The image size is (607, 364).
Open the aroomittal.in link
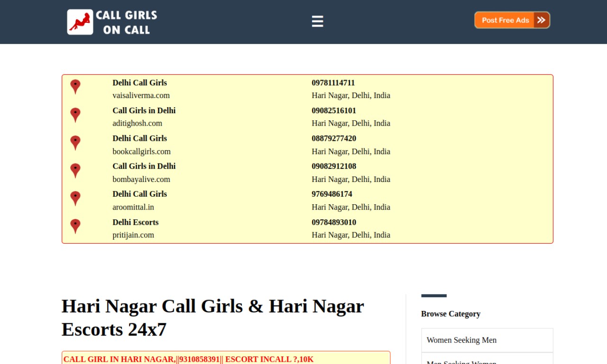pyautogui.click(x=133, y=207)
